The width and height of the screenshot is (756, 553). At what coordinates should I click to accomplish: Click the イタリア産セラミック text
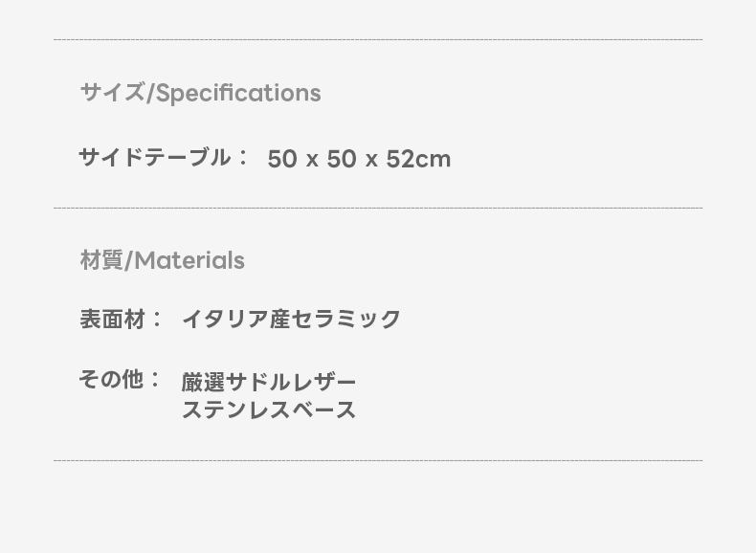(291, 319)
